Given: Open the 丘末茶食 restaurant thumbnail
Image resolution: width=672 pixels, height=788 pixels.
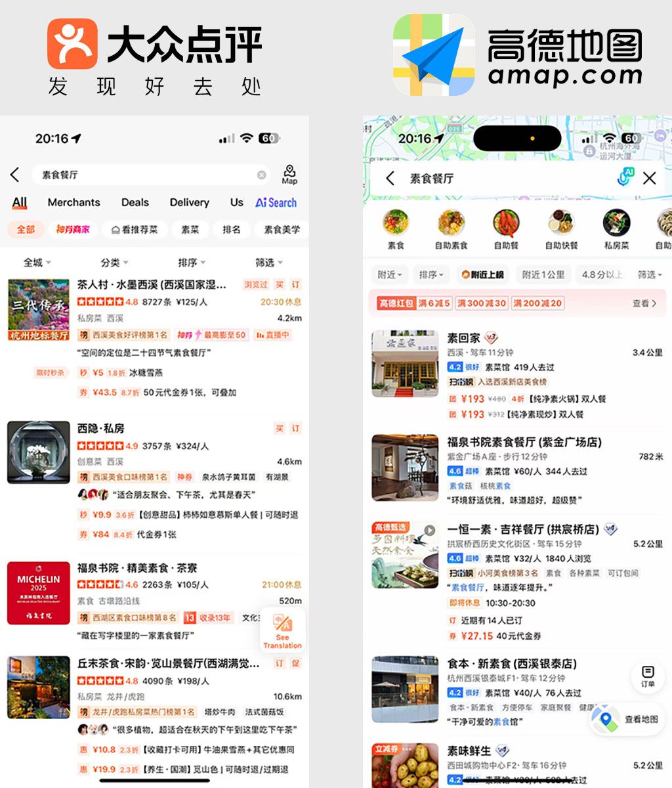Looking at the screenshot, I should (39, 687).
